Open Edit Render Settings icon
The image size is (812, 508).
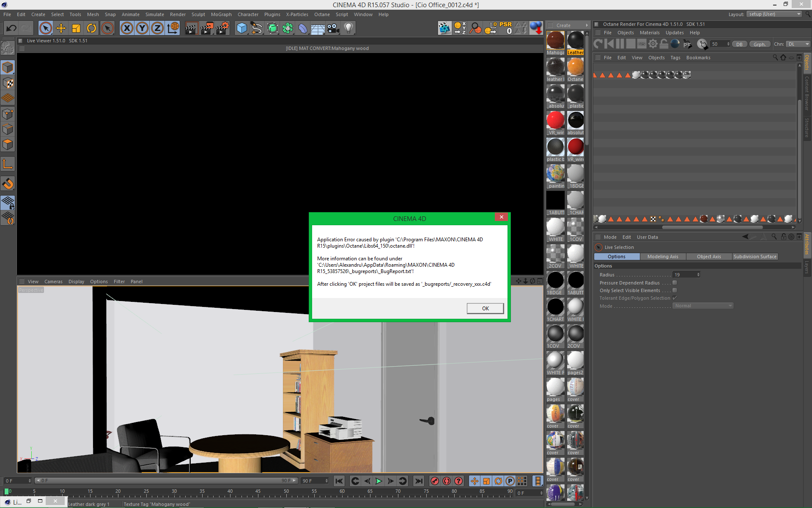[222, 28]
